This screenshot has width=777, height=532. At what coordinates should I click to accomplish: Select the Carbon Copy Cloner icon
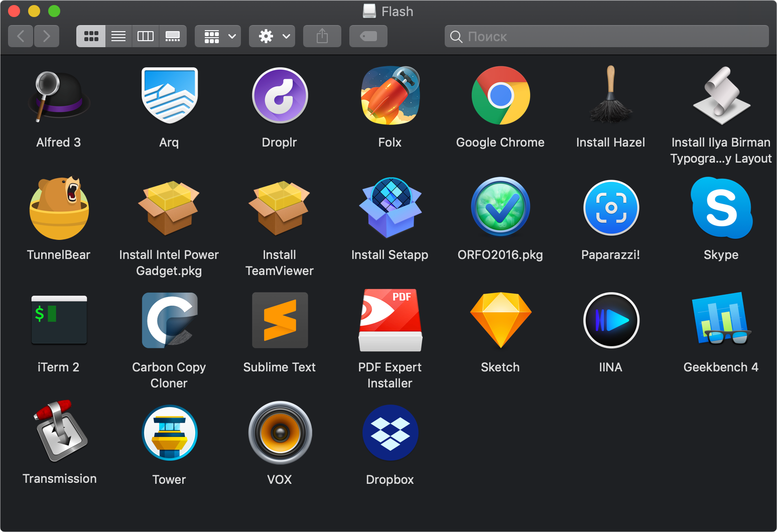tap(170, 320)
